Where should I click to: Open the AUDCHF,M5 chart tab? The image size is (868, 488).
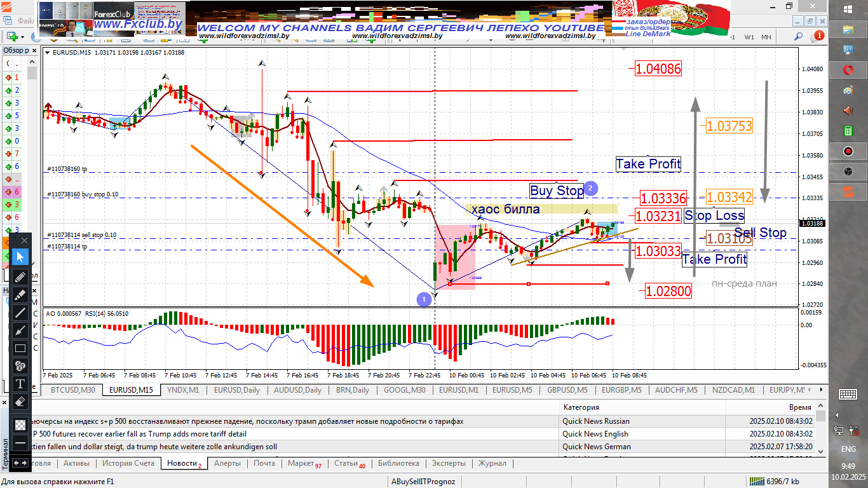pyautogui.click(x=675, y=390)
